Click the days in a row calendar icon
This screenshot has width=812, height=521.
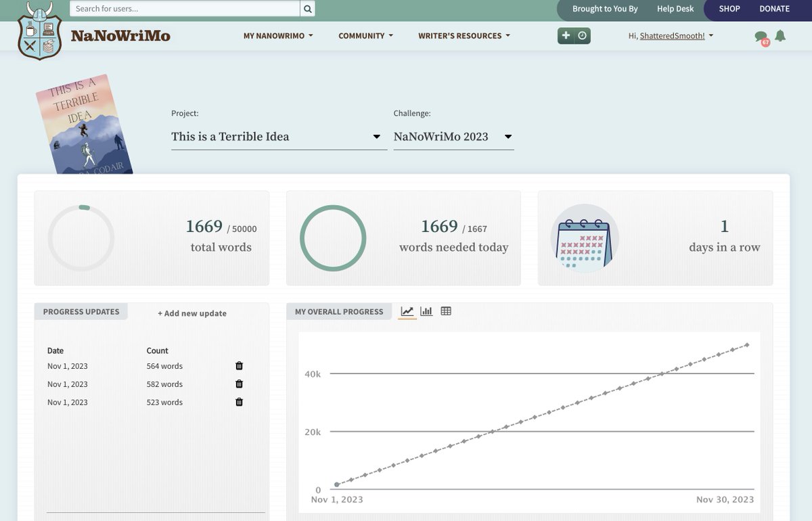[x=585, y=238]
